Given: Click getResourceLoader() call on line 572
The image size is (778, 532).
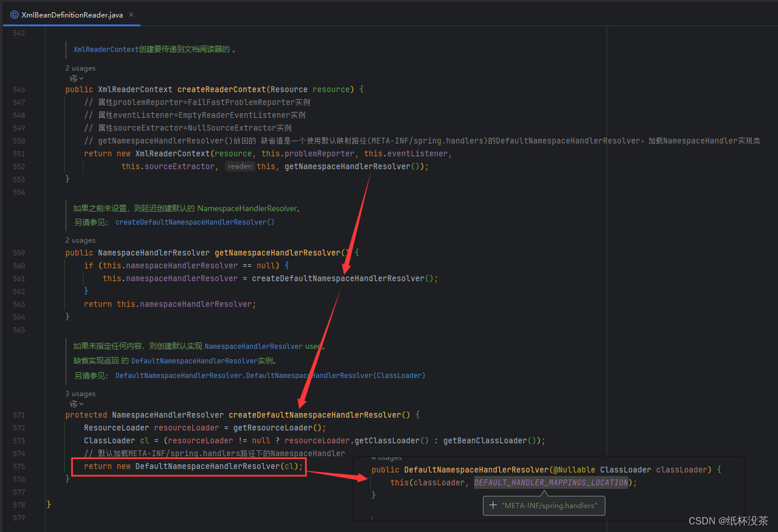Looking at the screenshot, I should pos(278,428).
